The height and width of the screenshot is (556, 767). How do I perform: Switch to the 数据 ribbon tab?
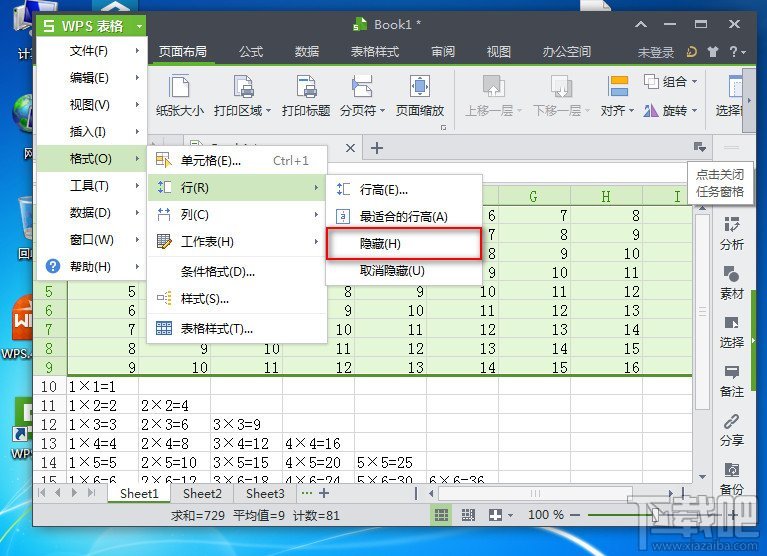[307, 52]
